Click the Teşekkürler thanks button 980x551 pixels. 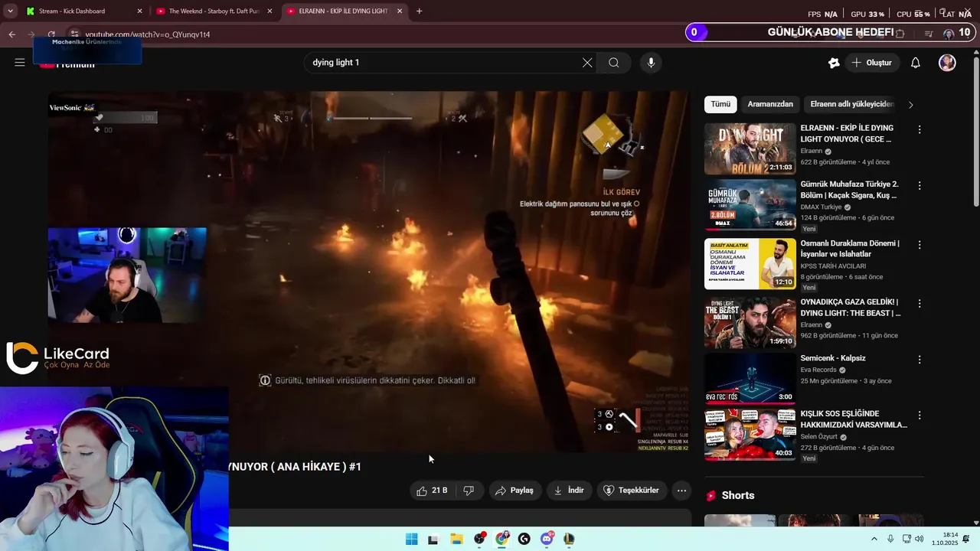tap(632, 491)
